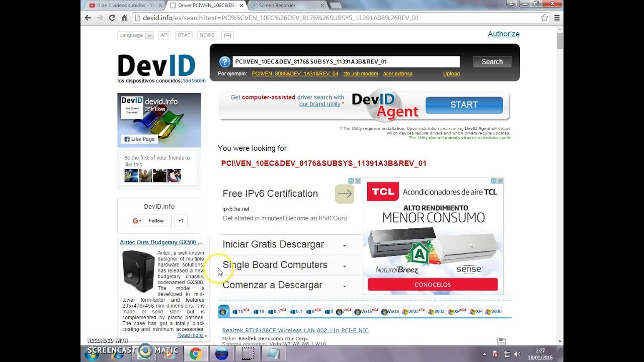Select the Windows 8.1 tab
This screenshot has width=644, height=362.
pyautogui.click(x=296, y=311)
